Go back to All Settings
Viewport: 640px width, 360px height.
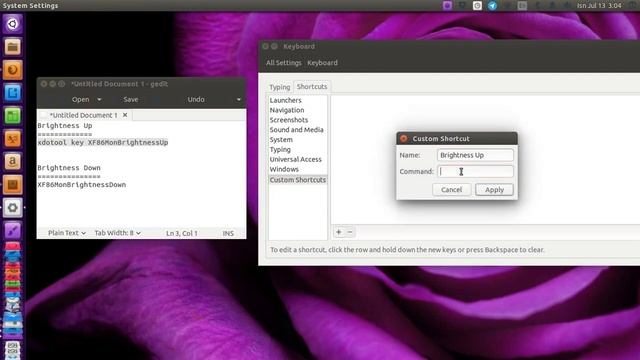pyautogui.click(x=284, y=63)
